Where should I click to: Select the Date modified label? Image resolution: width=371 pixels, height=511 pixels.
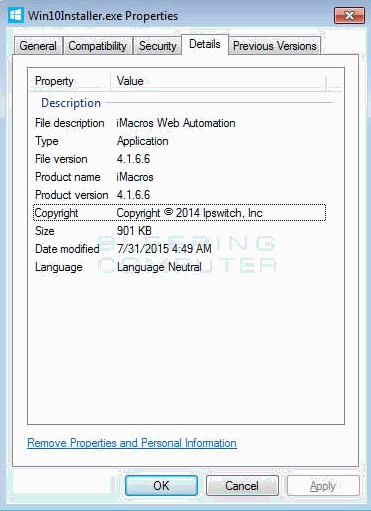(x=67, y=249)
